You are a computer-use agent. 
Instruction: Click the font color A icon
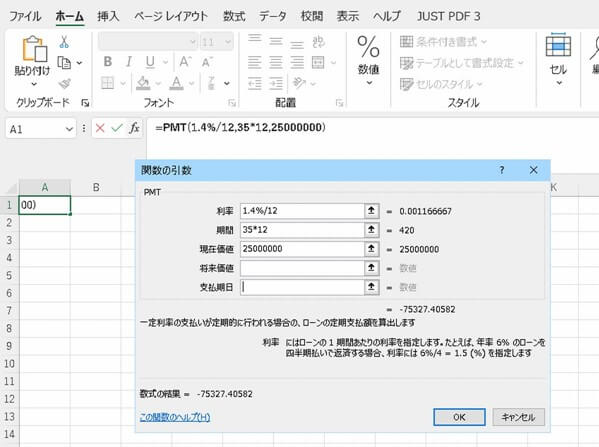click(x=176, y=83)
